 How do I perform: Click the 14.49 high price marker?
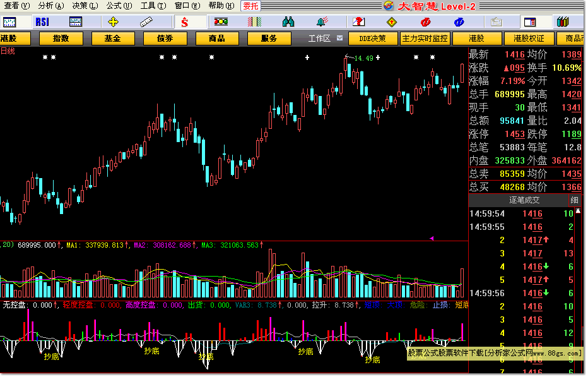point(363,58)
